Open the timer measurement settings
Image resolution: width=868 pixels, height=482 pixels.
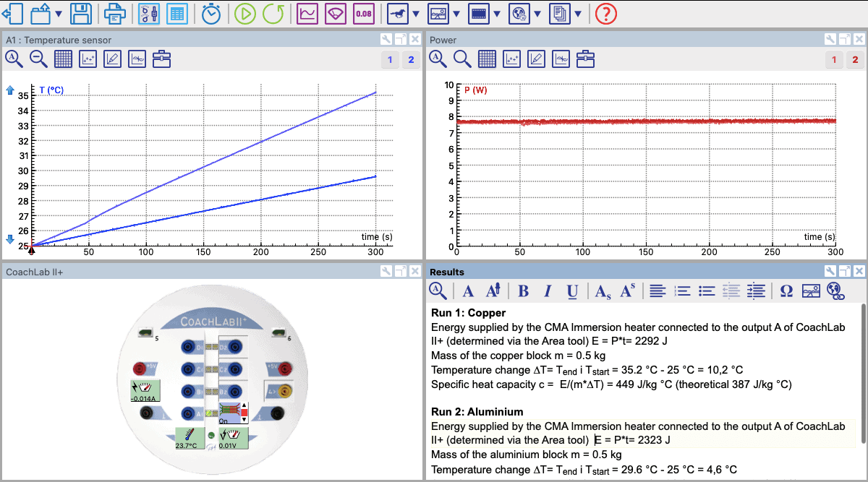pos(211,14)
